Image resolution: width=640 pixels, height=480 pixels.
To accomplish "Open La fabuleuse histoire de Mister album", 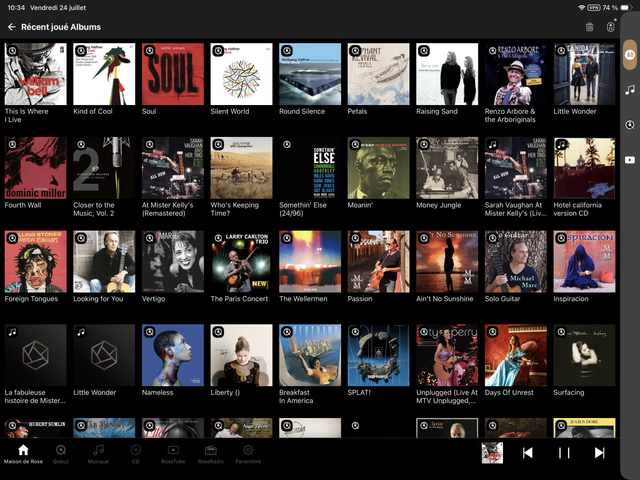I will [36, 355].
